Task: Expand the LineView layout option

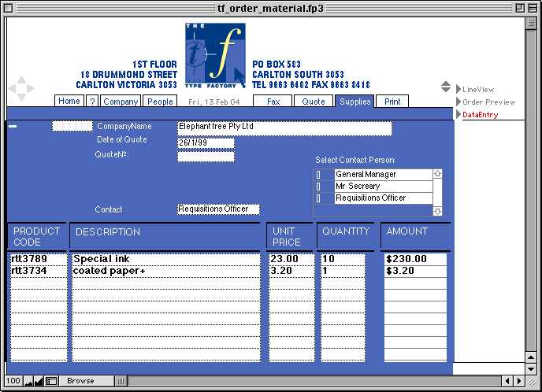Action: tap(458, 90)
